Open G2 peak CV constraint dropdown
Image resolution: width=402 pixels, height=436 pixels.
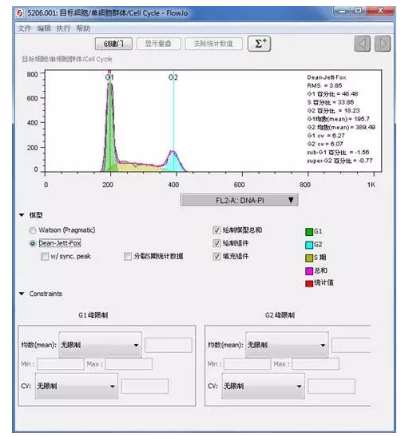click(263, 386)
